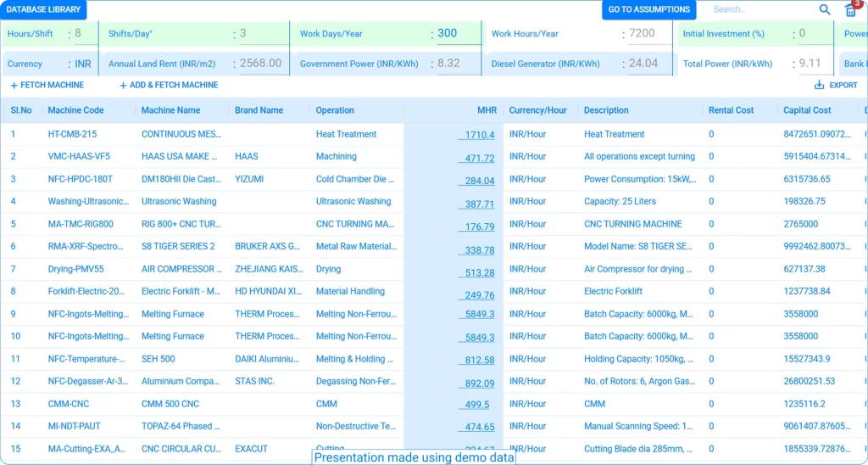
Task: Click Add & Fetch Machine button
Action: 169,85
